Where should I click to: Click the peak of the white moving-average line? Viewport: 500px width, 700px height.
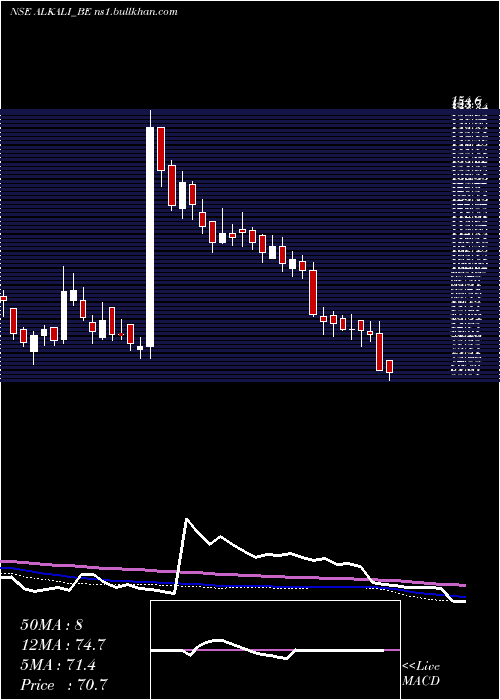tap(187, 519)
